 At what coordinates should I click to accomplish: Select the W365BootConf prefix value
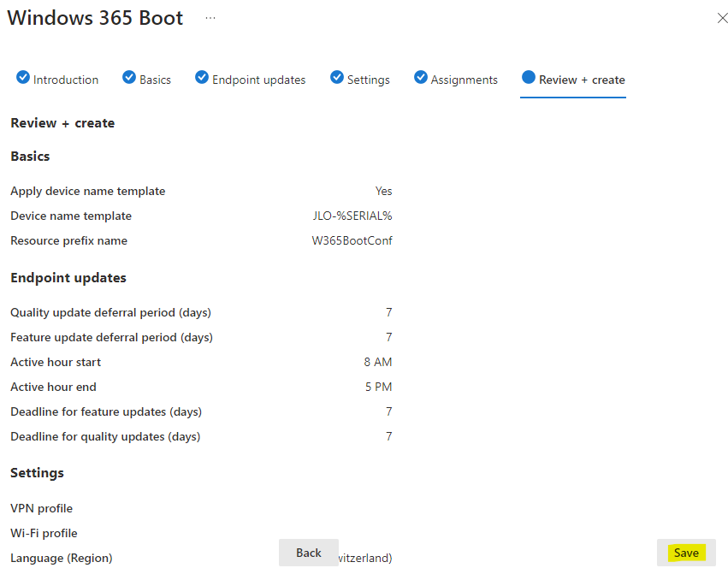[352, 240]
